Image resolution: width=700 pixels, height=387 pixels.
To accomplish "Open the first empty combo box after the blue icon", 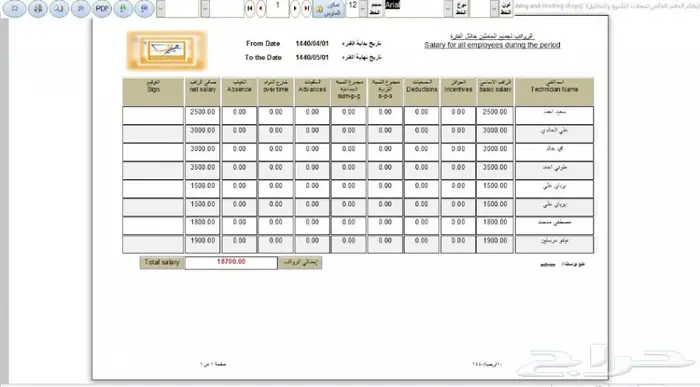I will click(161, 8).
